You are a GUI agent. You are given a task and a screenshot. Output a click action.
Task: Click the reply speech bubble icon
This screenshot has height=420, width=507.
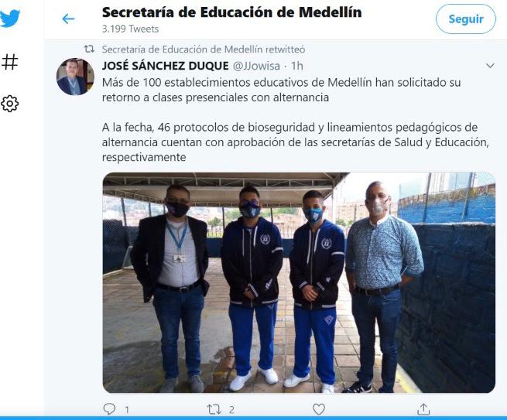tap(109, 409)
